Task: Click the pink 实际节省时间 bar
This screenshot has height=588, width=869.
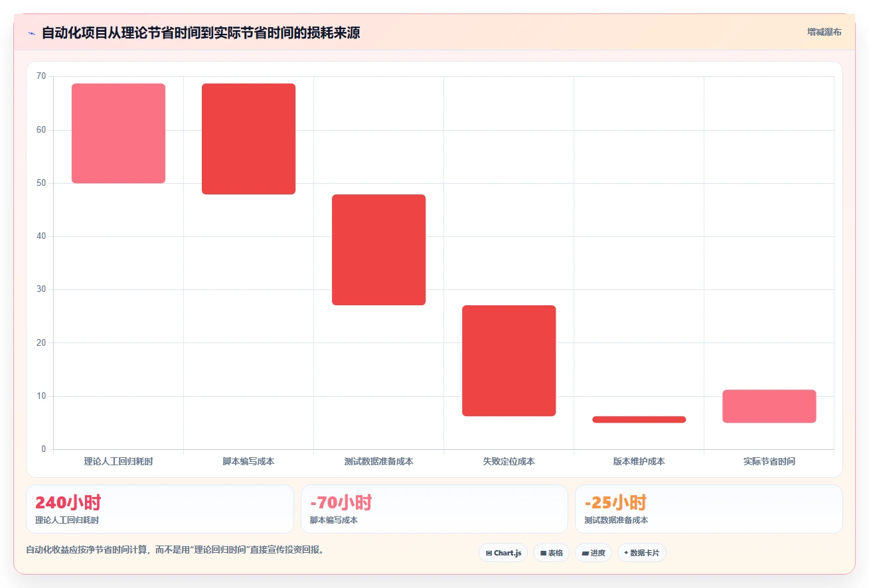Action: [769, 406]
